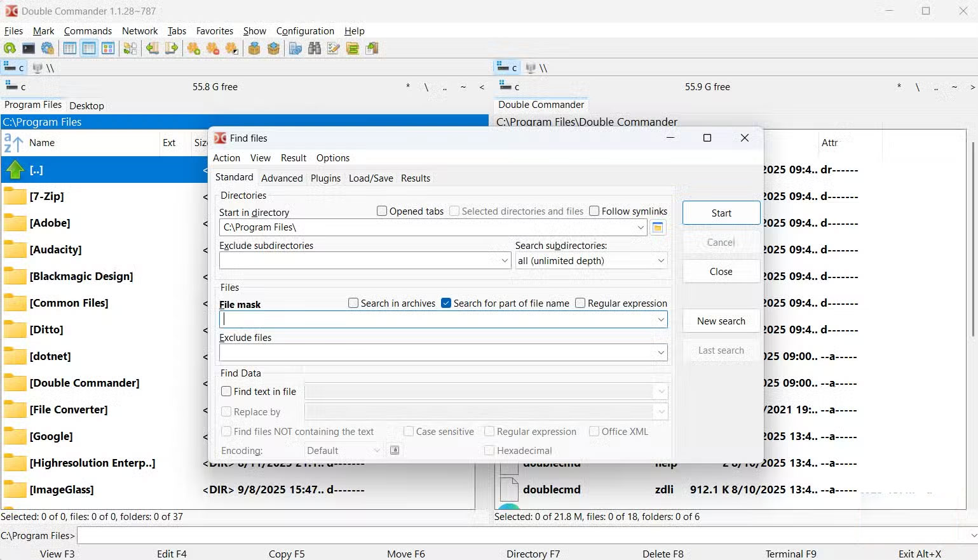The width and height of the screenshot is (978, 560).
Task: Enable the Regular expression option near File mask
Action: click(x=580, y=303)
